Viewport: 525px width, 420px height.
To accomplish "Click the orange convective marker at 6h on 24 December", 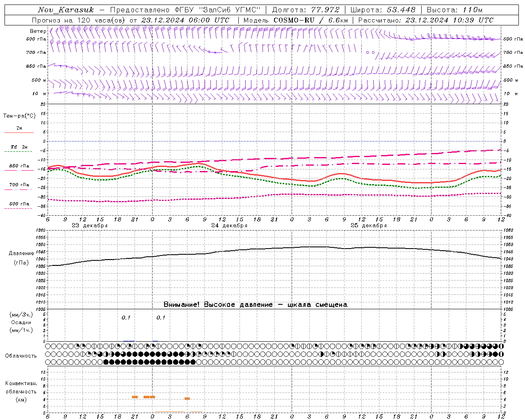I will pyautogui.click(x=187, y=399).
